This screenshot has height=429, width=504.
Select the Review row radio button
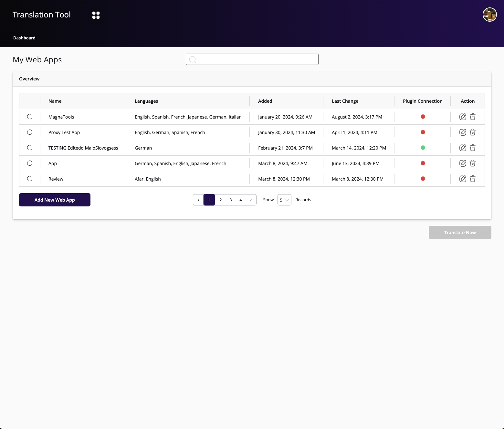click(x=30, y=179)
